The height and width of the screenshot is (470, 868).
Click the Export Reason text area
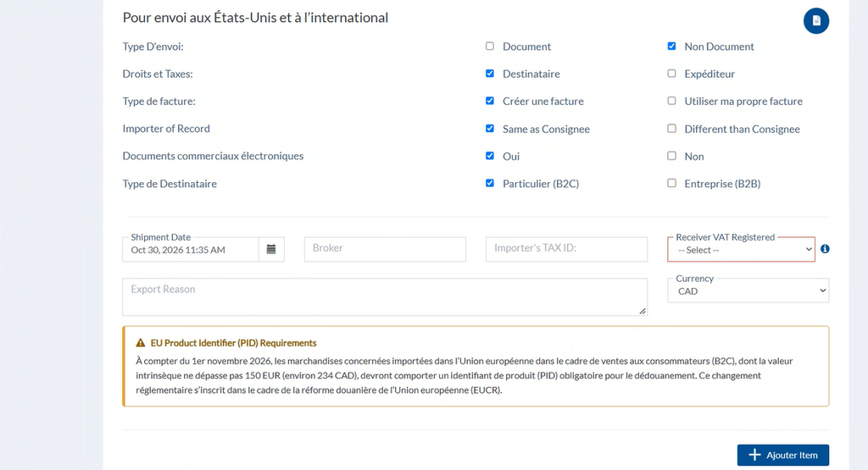coord(385,297)
